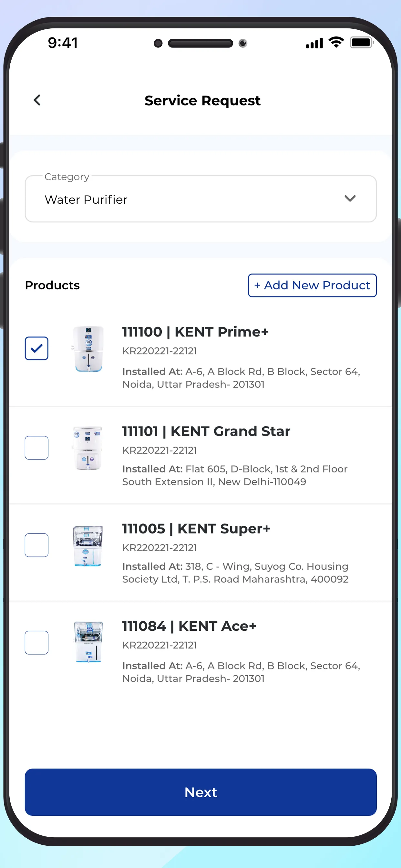Tap the KENT Grand Star product image
Screen dimensions: 401x868
click(x=87, y=448)
